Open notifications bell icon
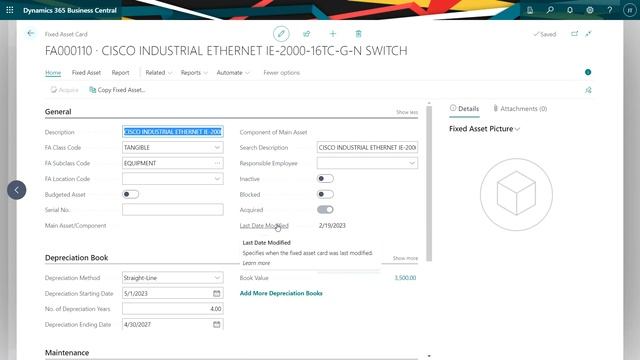This screenshot has height=360, width=640. point(570,10)
